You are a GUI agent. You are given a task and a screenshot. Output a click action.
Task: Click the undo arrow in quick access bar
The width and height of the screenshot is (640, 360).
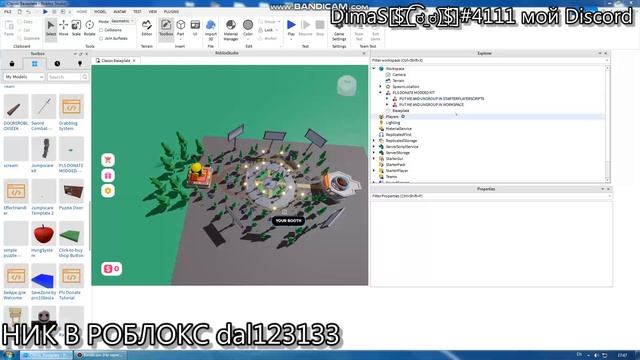pyautogui.click(x=28, y=12)
